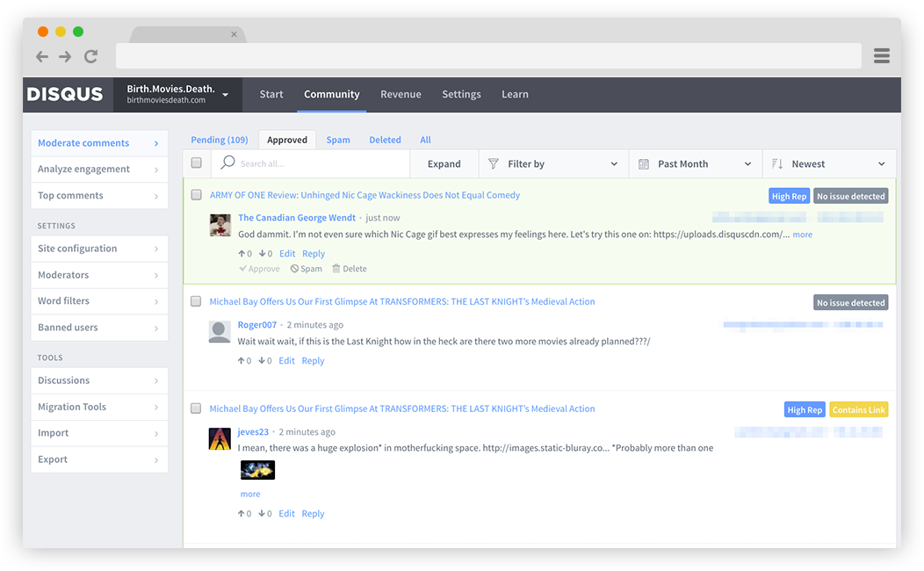This screenshot has width=924, height=571.
Task: Click the Expand button in the toolbar
Action: click(x=444, y=163)
